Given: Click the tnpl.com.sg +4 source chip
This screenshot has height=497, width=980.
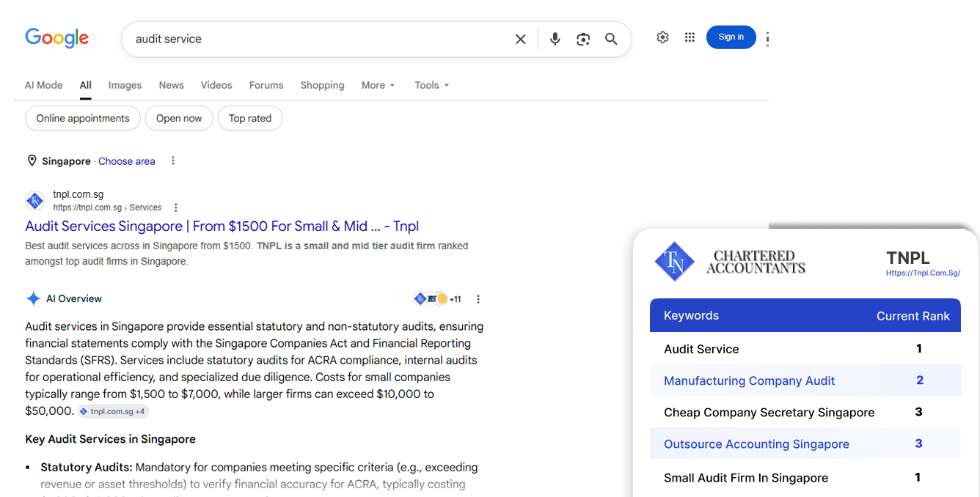Looking at the screenshot, I should click(x=112, y=411).
